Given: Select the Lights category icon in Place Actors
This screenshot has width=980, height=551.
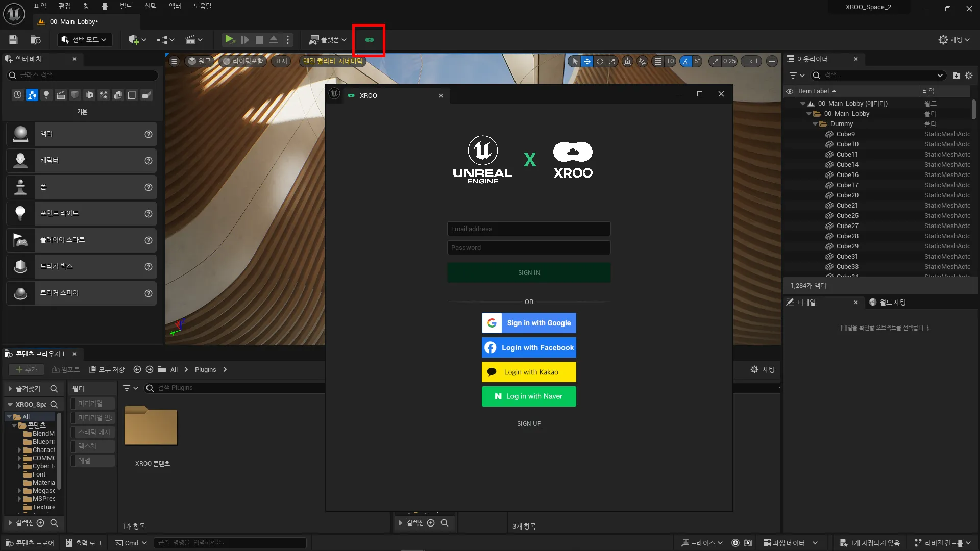Looking at the screenshot, I should 46,95.
